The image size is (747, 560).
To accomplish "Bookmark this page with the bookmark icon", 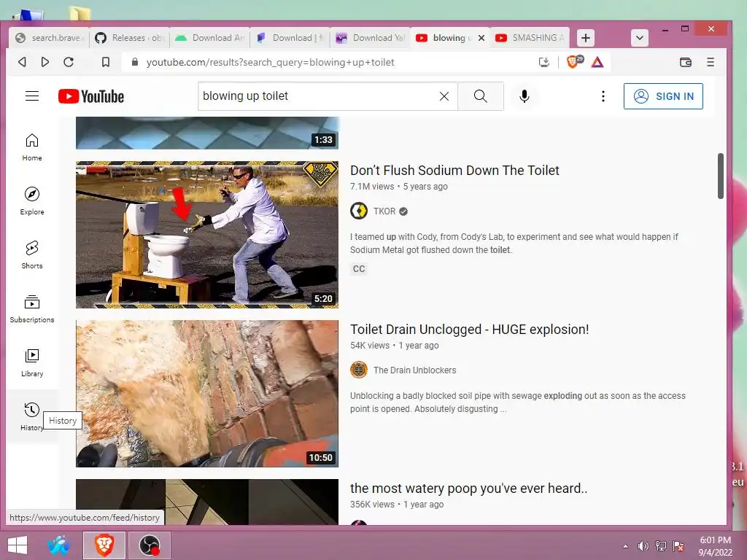I will pyautogui.click(x=106, y=62).
